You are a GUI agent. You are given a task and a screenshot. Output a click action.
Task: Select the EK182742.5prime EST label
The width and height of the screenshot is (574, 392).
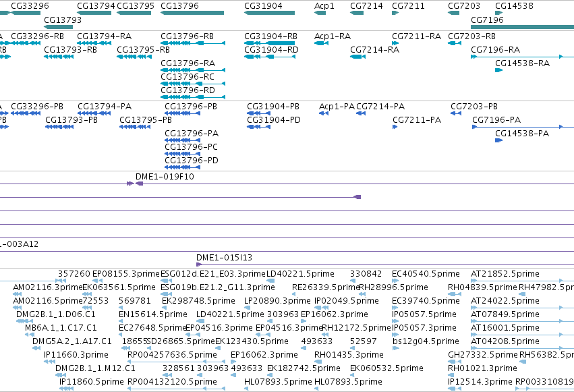304,368
